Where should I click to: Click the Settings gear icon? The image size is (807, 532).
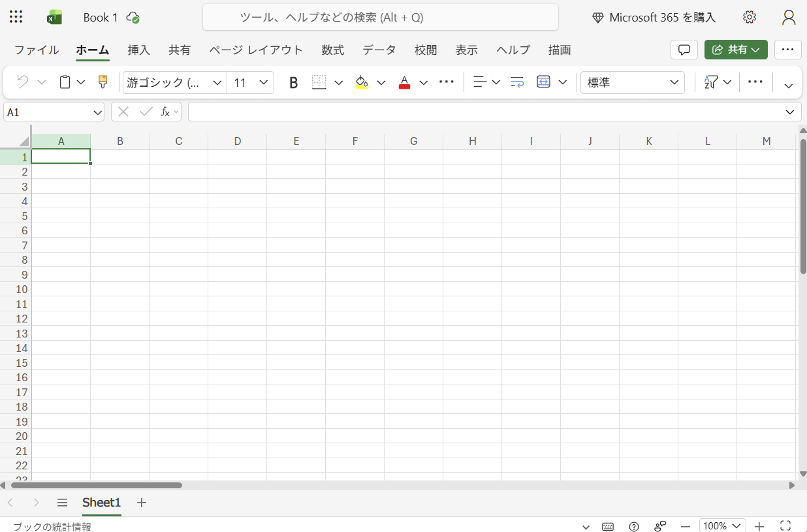coord(750,18)
